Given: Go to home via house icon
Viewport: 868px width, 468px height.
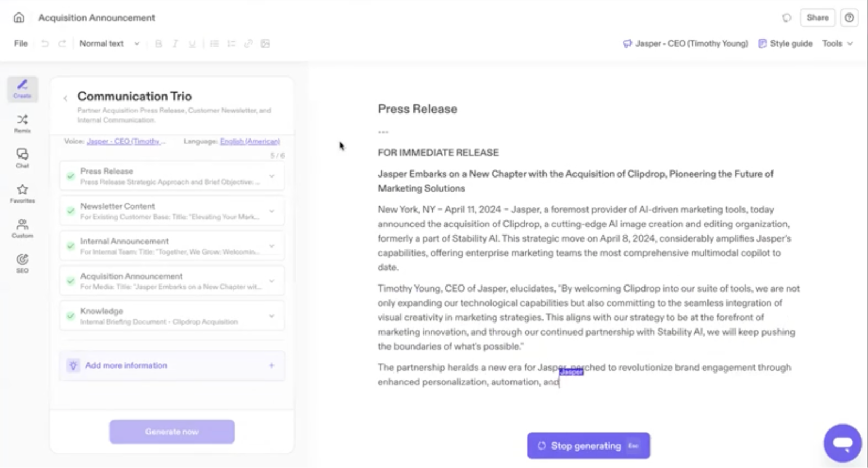Looking at the screenshot, I should pyautogui.click(x=19, y=17).
